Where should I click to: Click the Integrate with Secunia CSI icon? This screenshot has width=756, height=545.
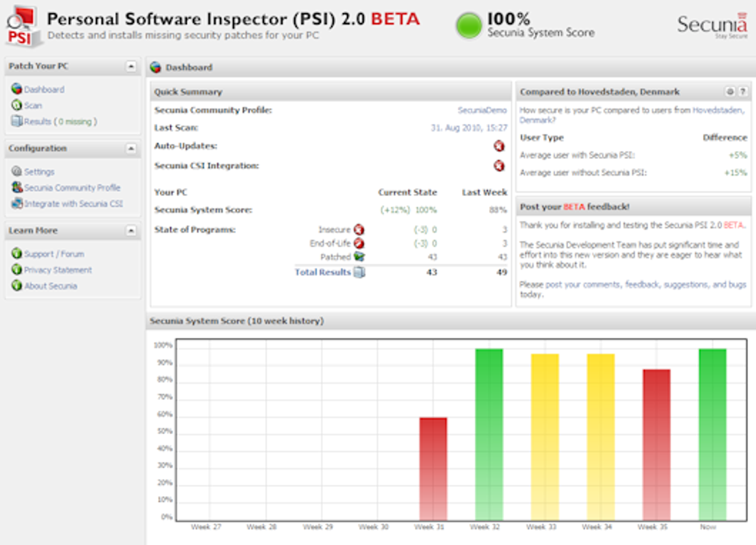tap(17, 203)
